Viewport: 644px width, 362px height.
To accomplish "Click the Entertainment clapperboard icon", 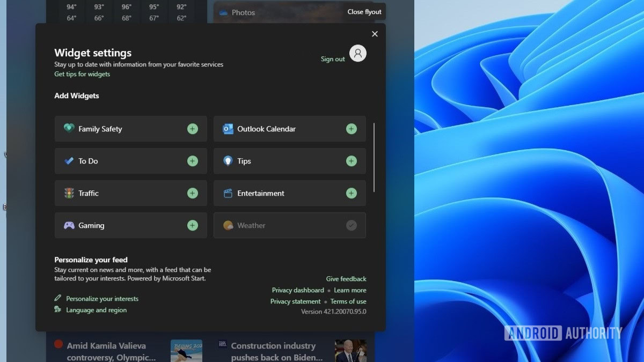I will coord(228,193).
